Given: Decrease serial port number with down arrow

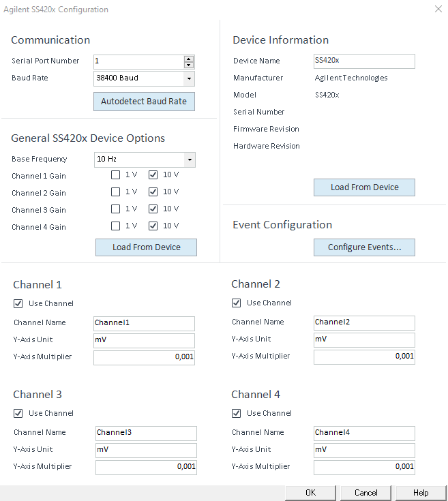Looking at the screenshot, I should (x=189, y=65).
